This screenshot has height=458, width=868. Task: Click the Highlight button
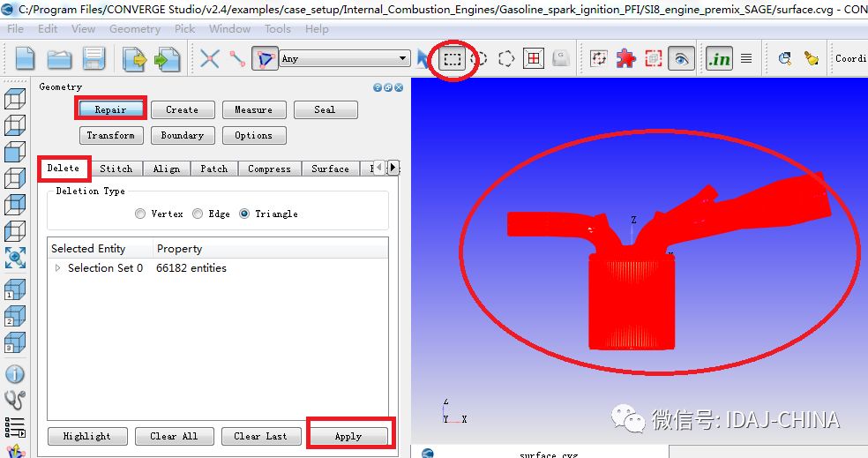[x=87, y=437]
